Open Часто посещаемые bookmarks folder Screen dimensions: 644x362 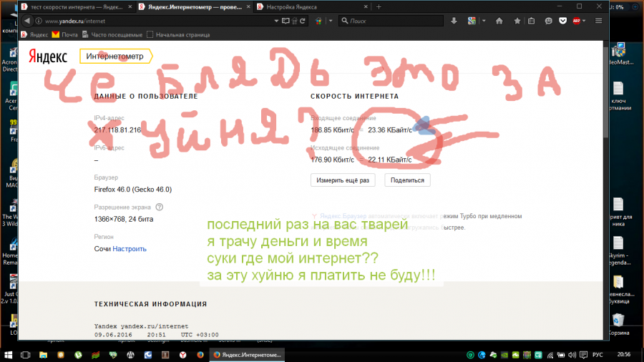(x=112, y=35)
